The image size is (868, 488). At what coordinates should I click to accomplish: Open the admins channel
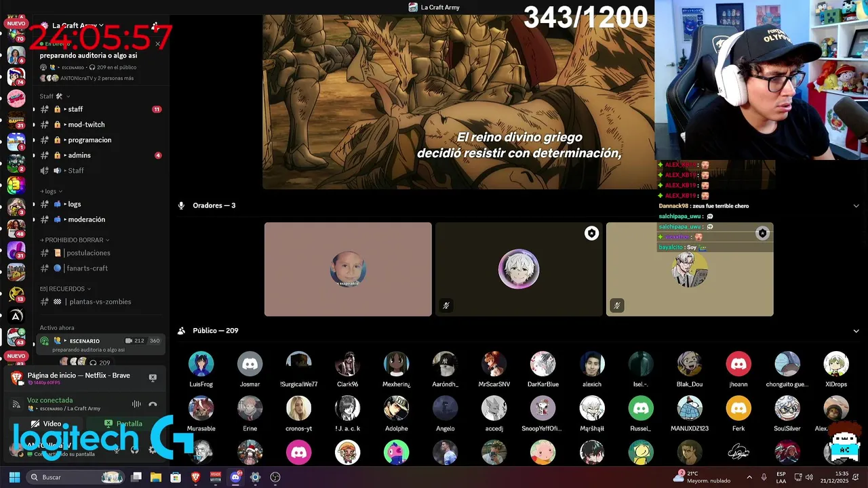[x=101, y=155]
